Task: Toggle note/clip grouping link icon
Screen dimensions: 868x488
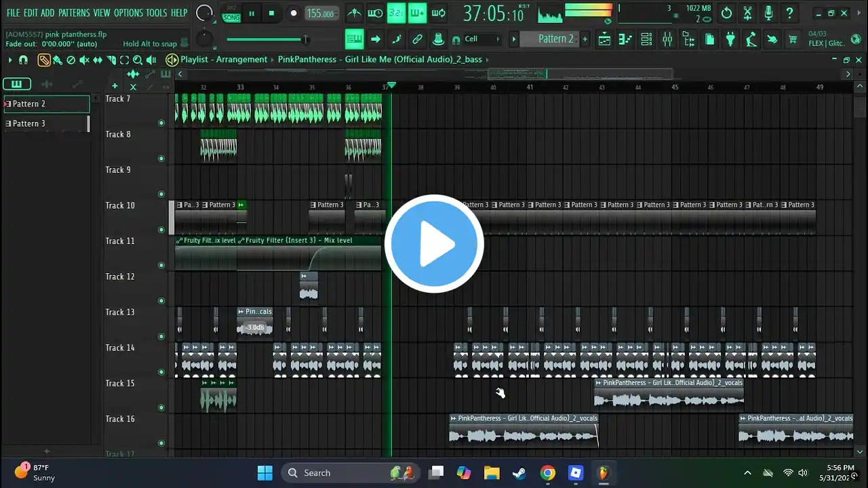Action: coord(417,39)
